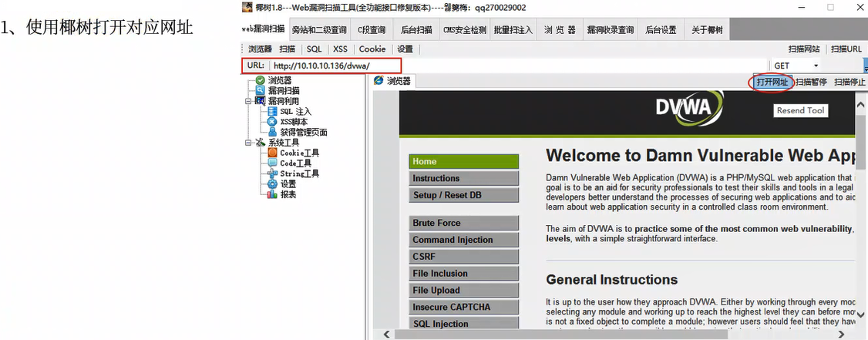Open the Brute Force page in DVWA

click(464, 223)
